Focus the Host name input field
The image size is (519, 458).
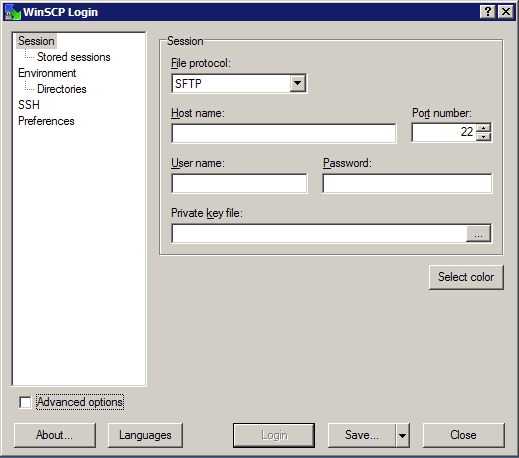pyautogui.click(x=284, y=133)
